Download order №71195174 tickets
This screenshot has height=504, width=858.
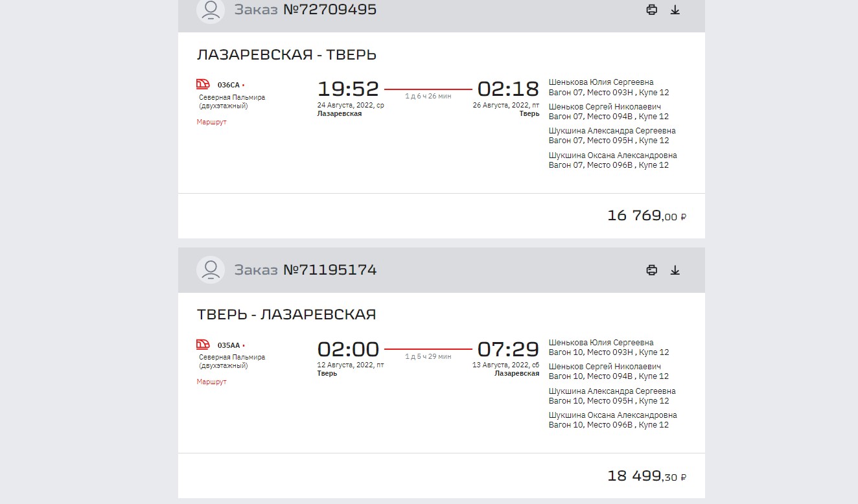(x=675, y=270)
